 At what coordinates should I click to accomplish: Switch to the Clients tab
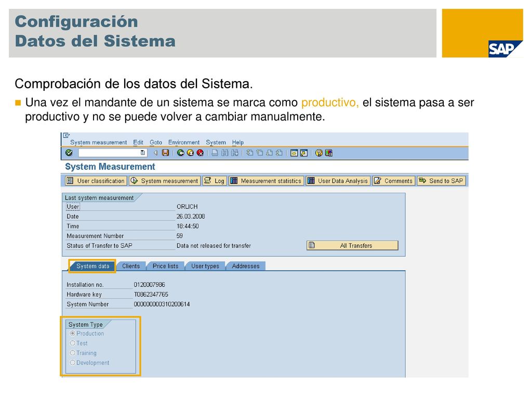pyautogui.click(x=131, y=266)
